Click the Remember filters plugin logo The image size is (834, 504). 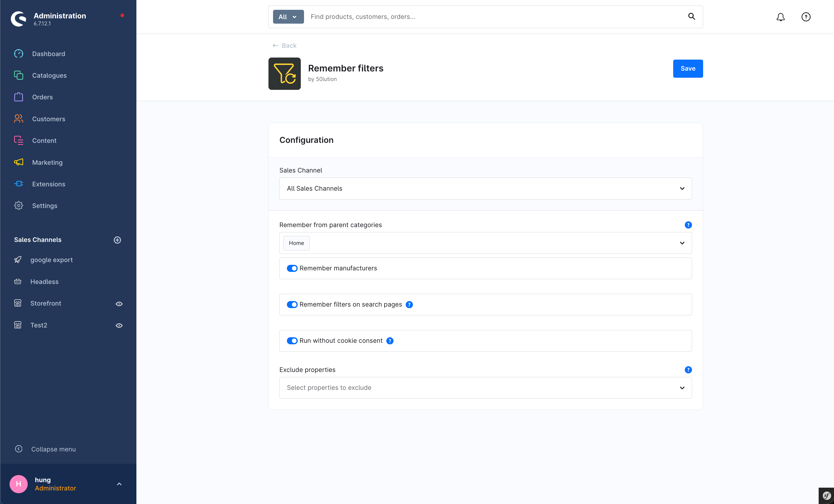(284, 73)
